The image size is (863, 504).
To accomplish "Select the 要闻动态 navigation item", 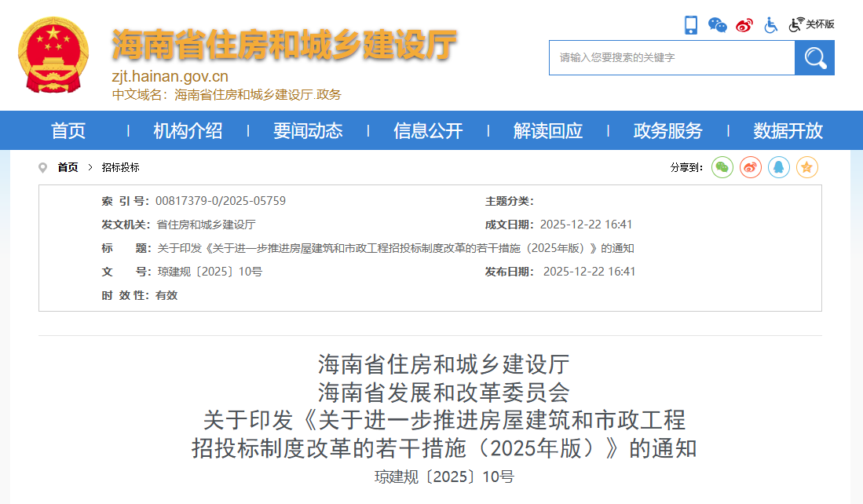I will (309, 130).
